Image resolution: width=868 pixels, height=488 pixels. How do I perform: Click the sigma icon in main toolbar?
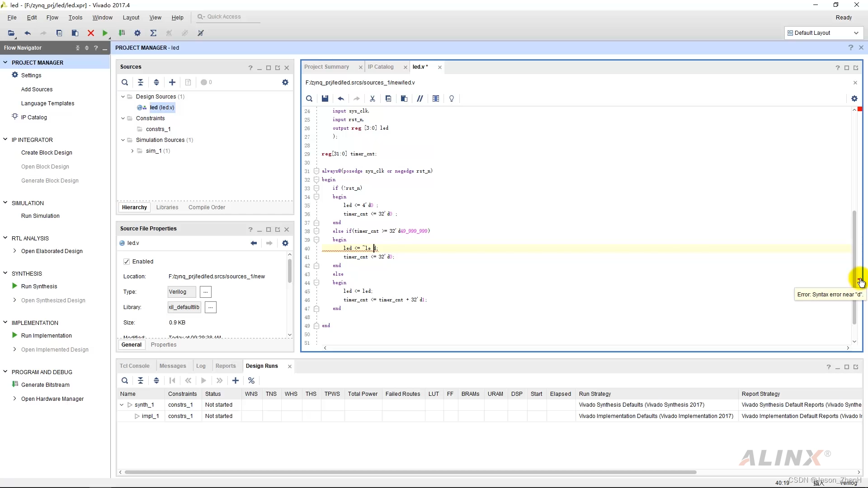(153, 33)
